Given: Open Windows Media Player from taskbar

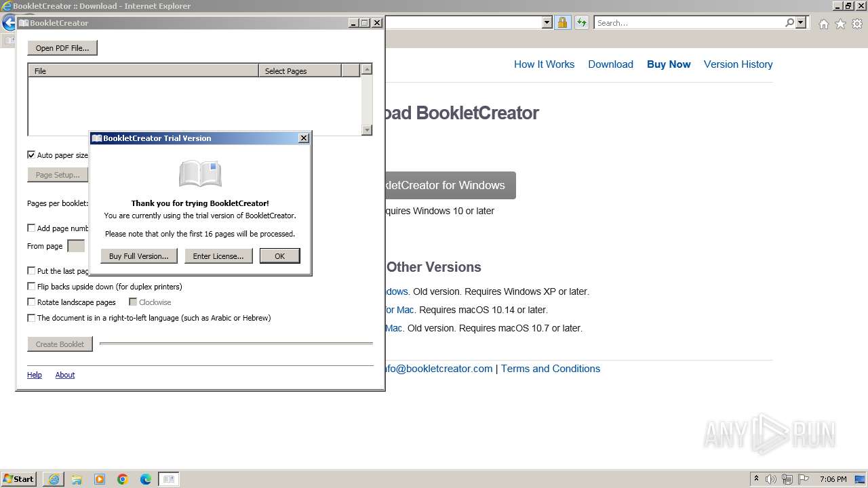Looking at the screenshot, I should (100, 479).
